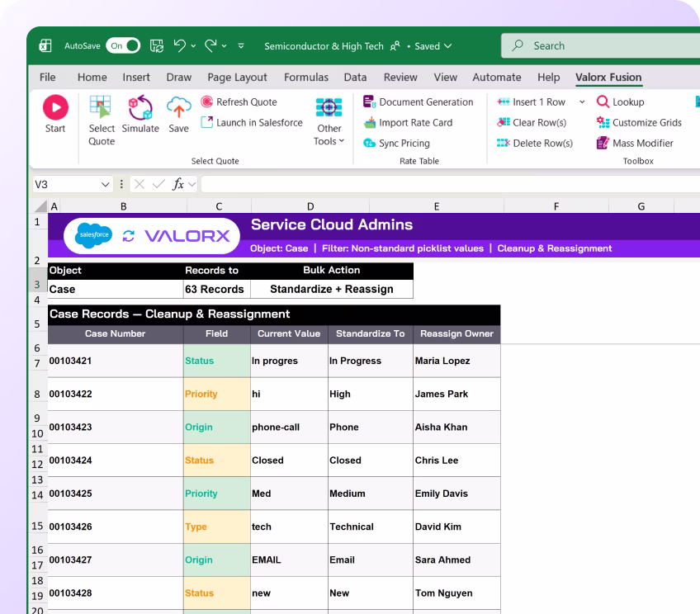Click the Select All corner triangle
The image size is (700, 614).
tap(41, 205)
